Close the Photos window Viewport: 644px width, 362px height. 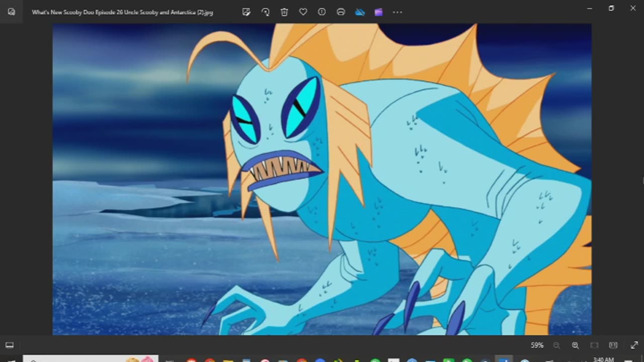click(633, 8)
